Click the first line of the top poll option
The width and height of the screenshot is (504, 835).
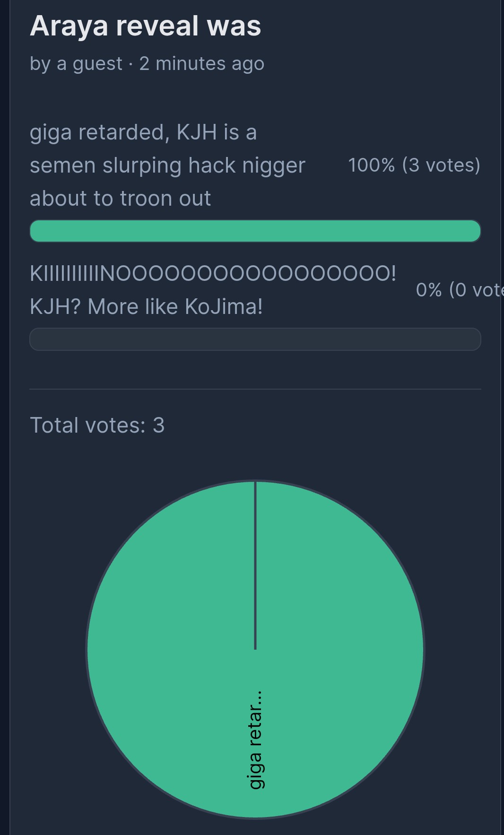click(143, 132)
